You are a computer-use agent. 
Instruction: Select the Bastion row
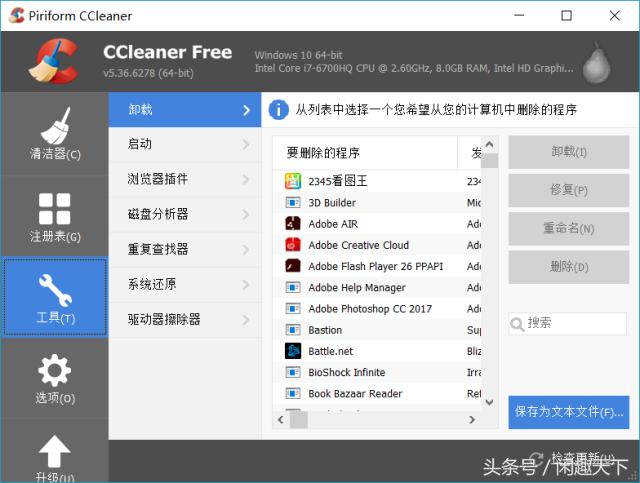click(x=377, y=330)
